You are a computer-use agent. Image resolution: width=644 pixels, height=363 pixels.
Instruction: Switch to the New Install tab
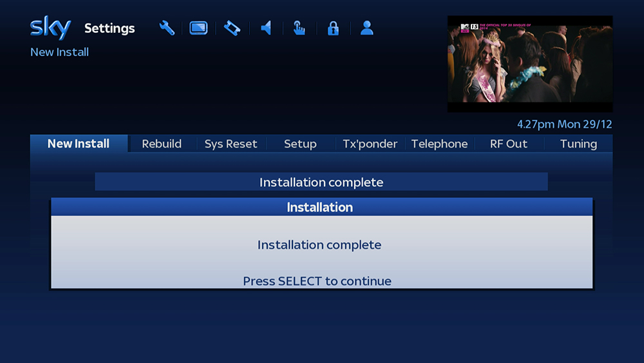click(x=79, y=144)
